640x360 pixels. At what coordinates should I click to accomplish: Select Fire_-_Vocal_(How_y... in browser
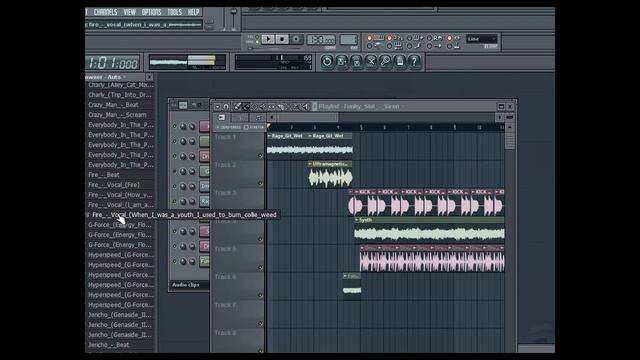(120, 195)
